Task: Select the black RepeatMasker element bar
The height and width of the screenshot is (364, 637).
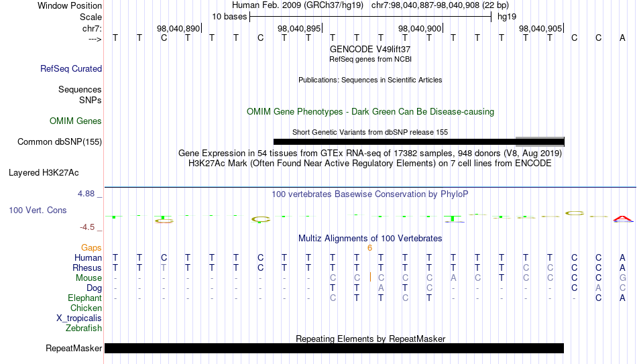Action: click(334, 348)
